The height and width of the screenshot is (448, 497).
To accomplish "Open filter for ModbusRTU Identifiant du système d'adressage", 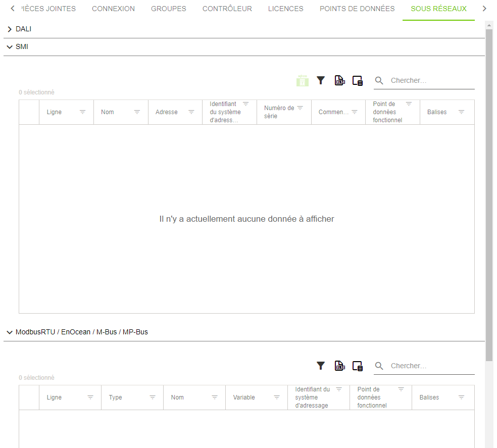I will [x=339, y=389].
